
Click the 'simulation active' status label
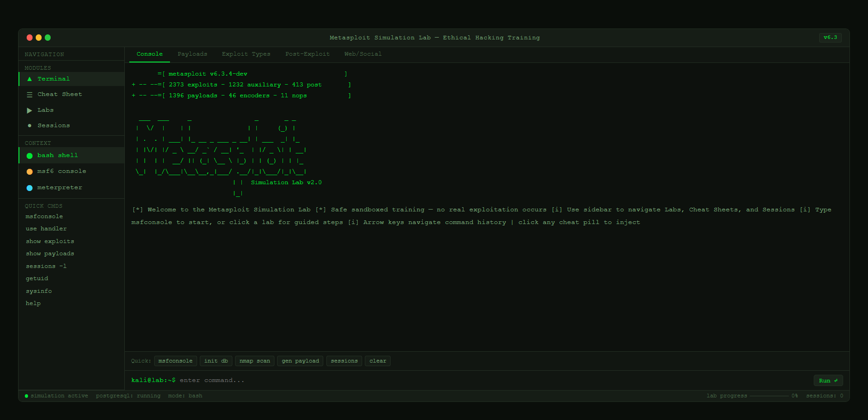pyautogui.click(x=59, y=396)
